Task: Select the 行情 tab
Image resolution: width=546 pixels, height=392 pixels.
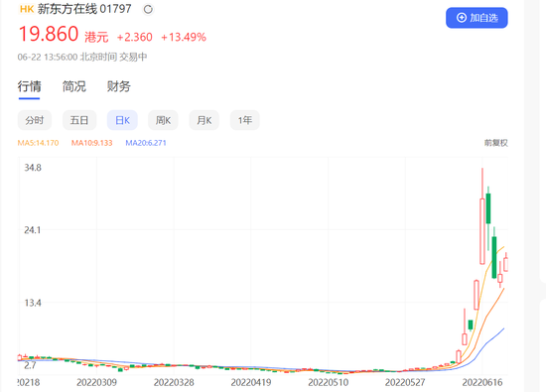Action: click(x=29, y=86)
